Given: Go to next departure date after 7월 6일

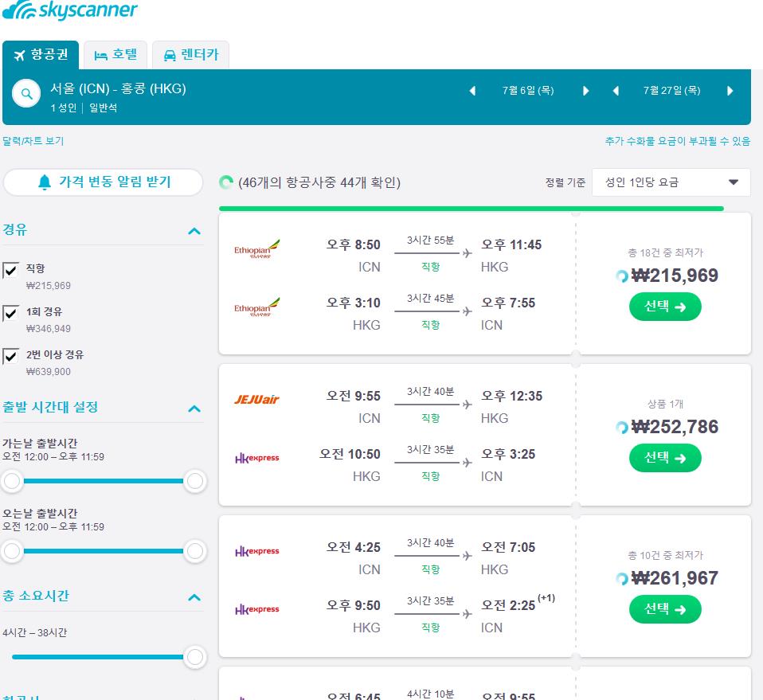Looking at the screenshot, I should (585, 91).
